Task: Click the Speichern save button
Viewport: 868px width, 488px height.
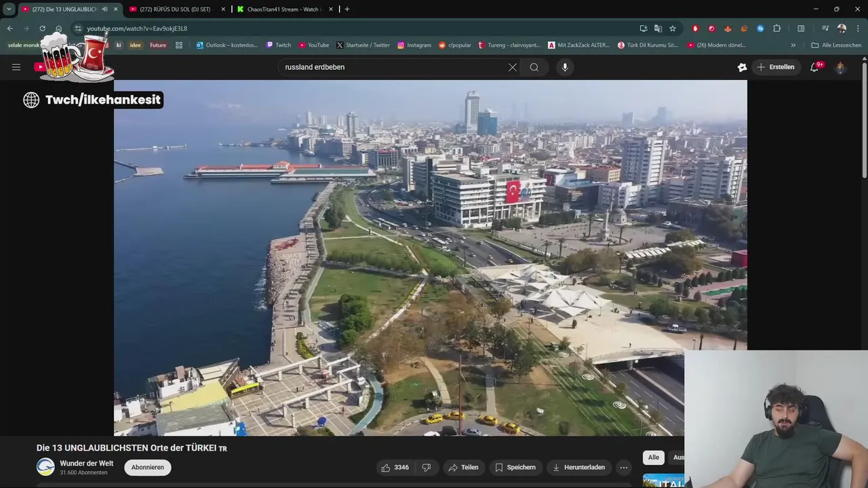Action: coord(515,467)
